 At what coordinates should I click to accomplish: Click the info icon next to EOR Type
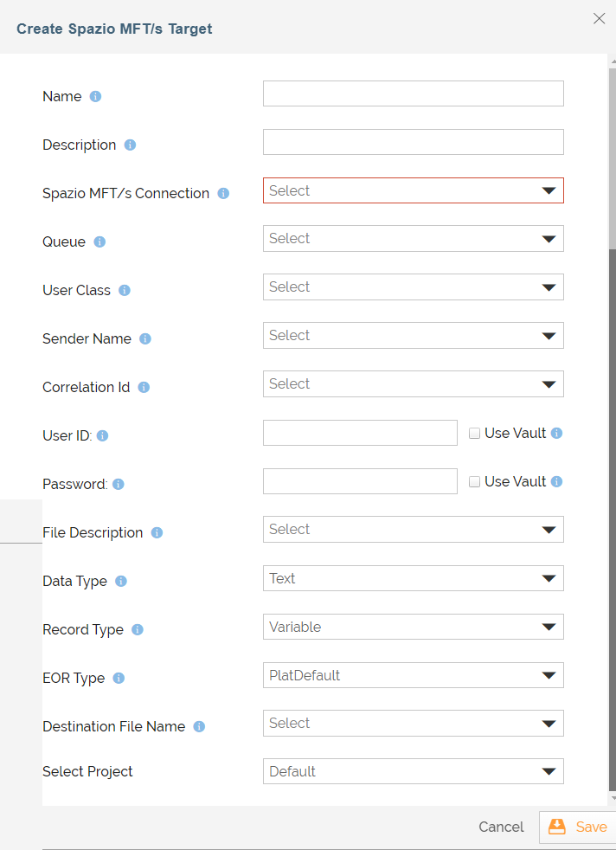[119, 678]
